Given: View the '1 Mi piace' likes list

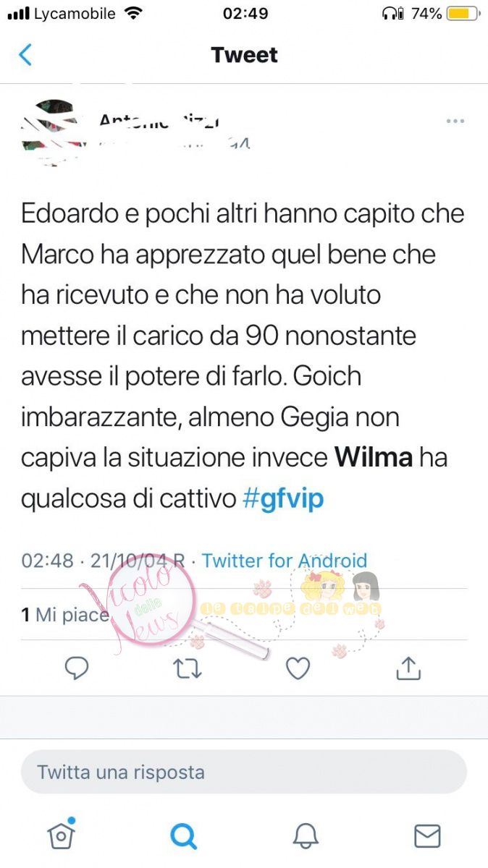Looking at the screenshot, I should (x=65, y=615).
